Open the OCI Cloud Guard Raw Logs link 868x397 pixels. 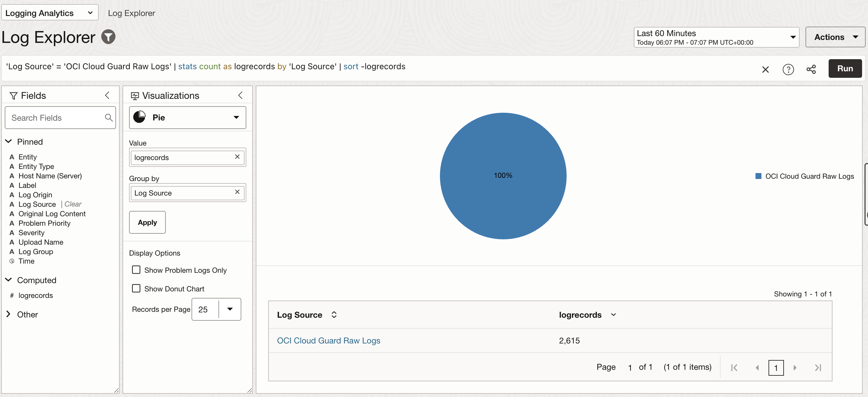click(x=328, y=340)
